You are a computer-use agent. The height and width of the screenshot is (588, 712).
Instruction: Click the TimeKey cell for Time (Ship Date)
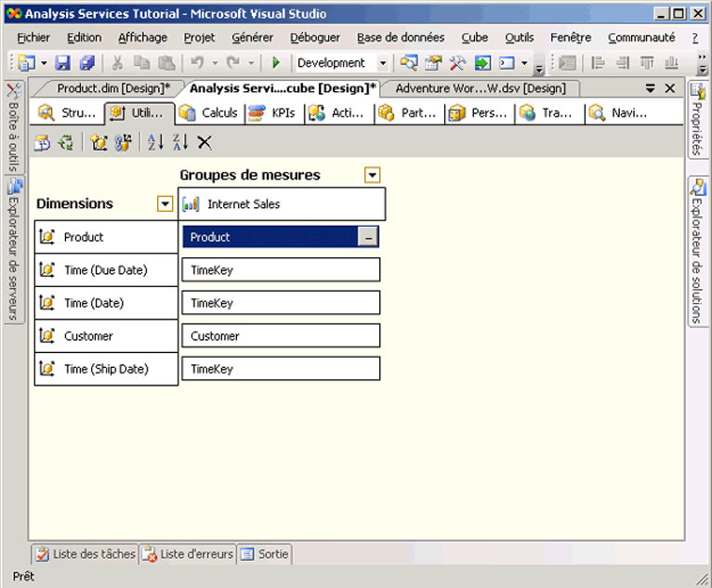(x=281, y=369)
